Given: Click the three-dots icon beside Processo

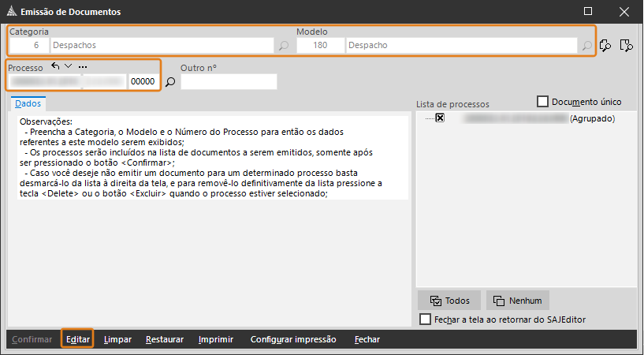Looking at the screenshot, I should click(x=83, y=66).
